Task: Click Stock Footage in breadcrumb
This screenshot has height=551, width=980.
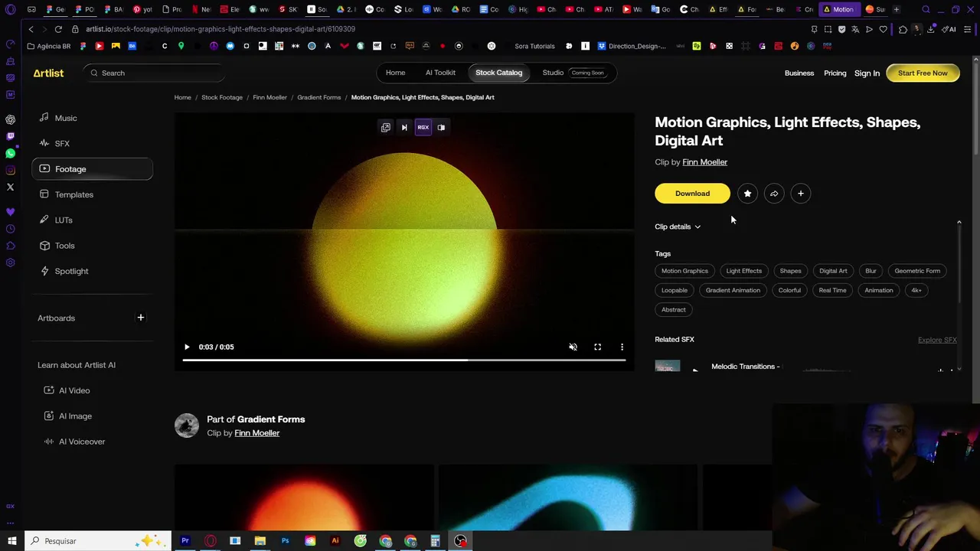Action: (222, 97)
